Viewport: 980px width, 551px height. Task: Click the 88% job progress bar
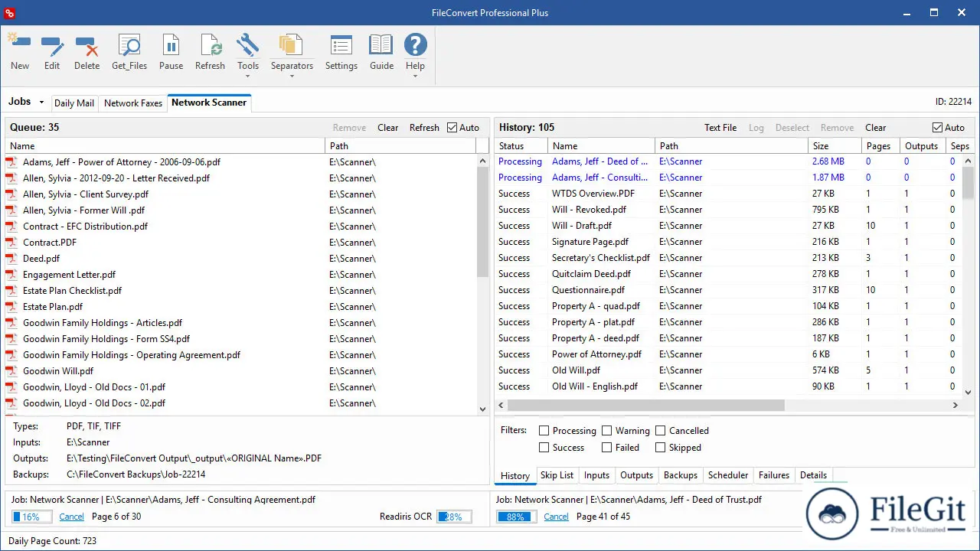[516, 517]
